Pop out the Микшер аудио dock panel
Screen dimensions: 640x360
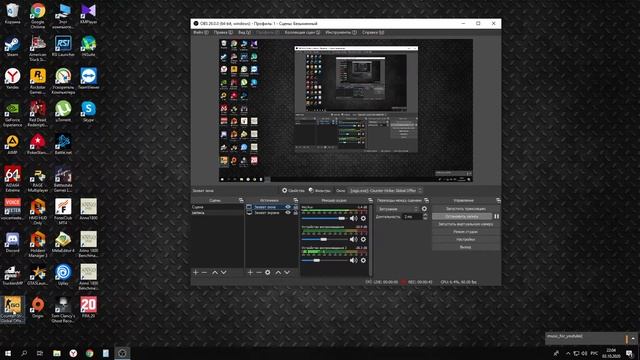[370, 200]
